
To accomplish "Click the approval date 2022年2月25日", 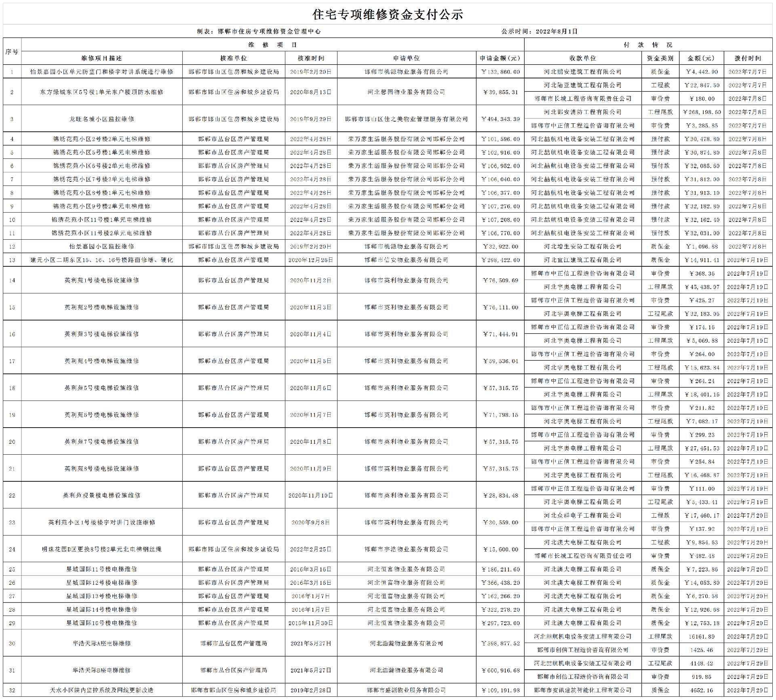I will click(311, 549).
